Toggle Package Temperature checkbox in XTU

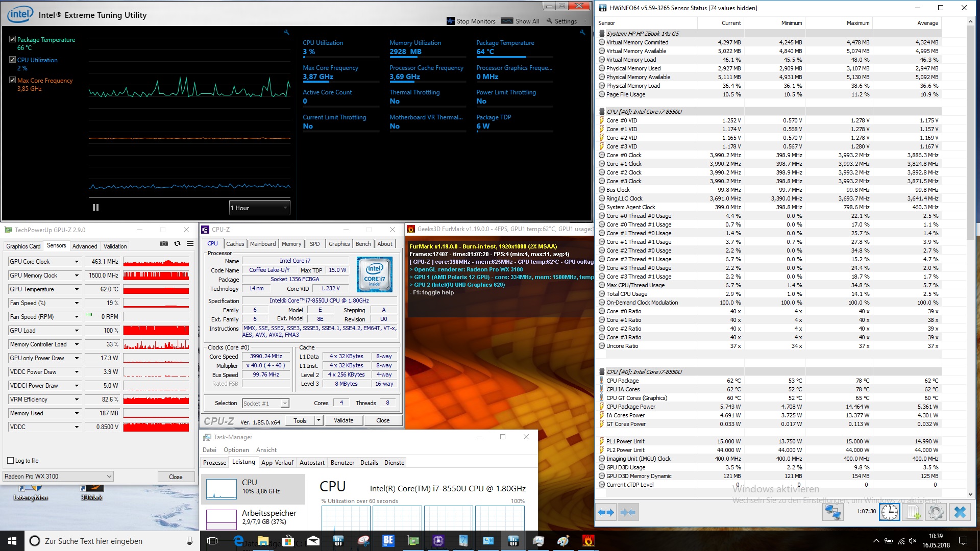tap(13, 39)
